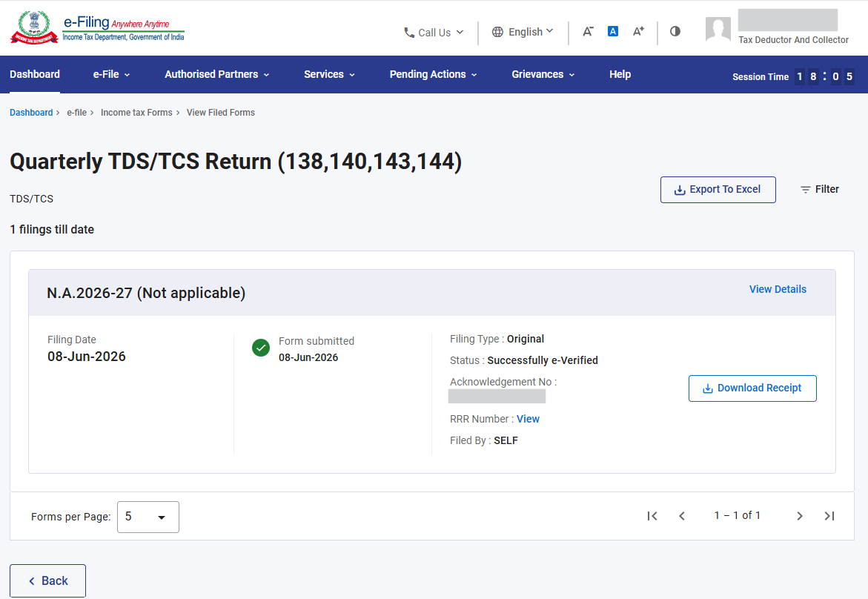The width and height of the screenshot is (868, 599).
Task: Click the Tax Deductor And Collector label
Action: pos(793,40)
